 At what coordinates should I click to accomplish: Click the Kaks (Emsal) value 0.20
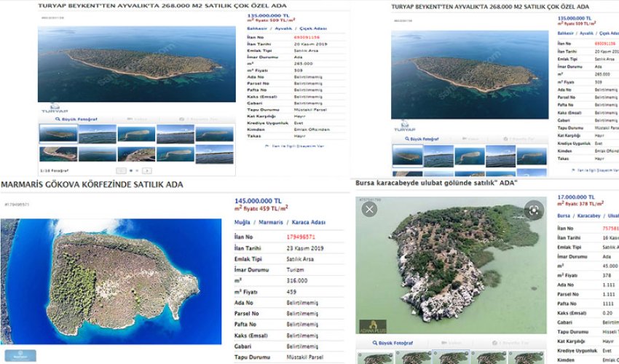(x=607, y=313)
